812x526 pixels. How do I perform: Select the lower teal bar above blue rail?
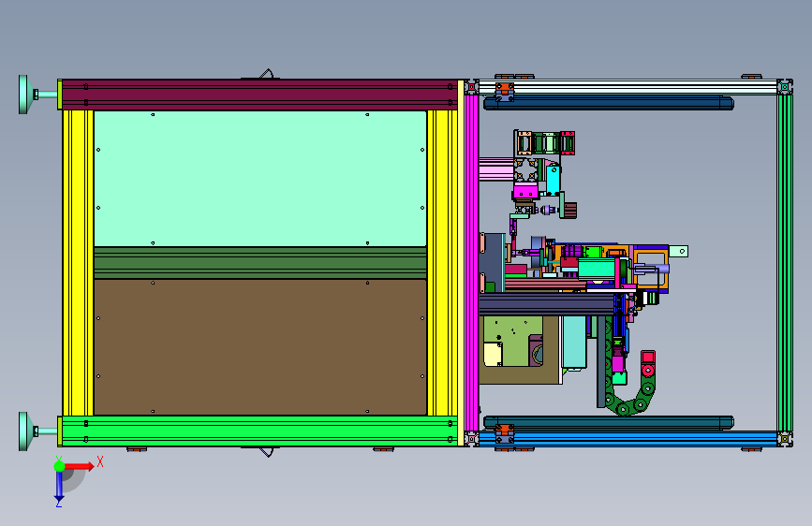(x=609, y=423)
